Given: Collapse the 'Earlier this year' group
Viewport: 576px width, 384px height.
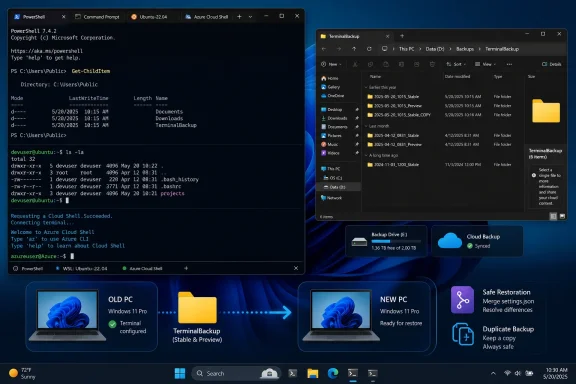Looking at the screenshot, I should point(366,87).
